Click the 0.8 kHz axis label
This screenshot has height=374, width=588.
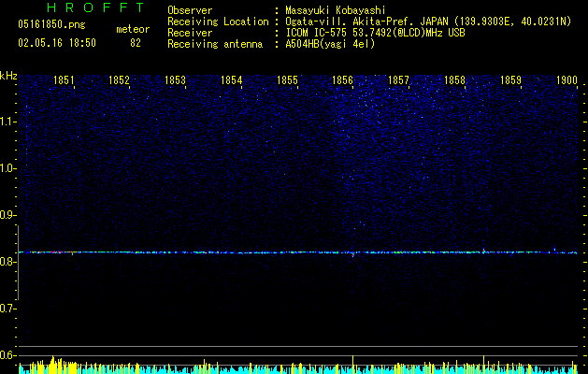tap(7, 262)
